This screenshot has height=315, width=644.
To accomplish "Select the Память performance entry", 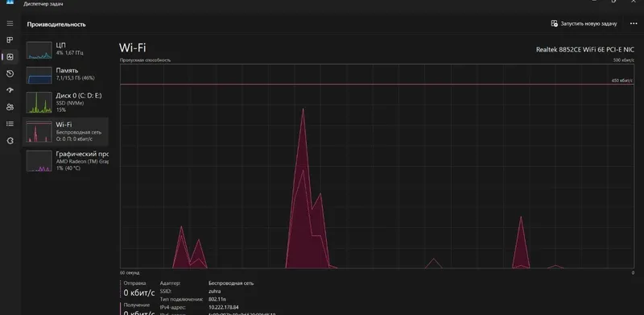I will coord(66,75).
